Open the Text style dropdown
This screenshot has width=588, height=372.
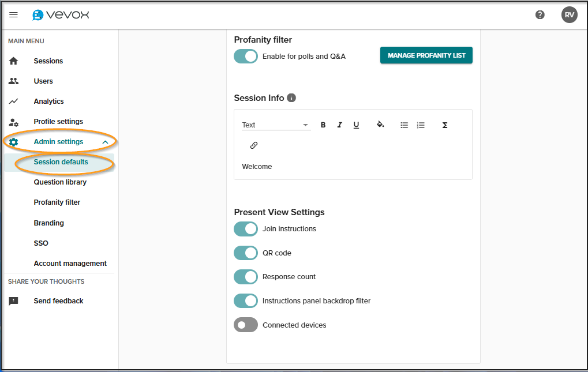276,125
